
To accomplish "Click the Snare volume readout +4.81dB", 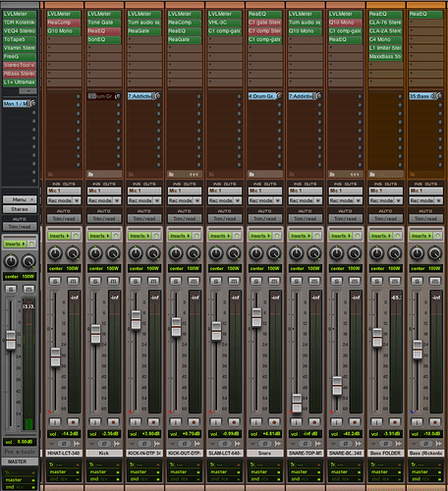I will [265, 434].
